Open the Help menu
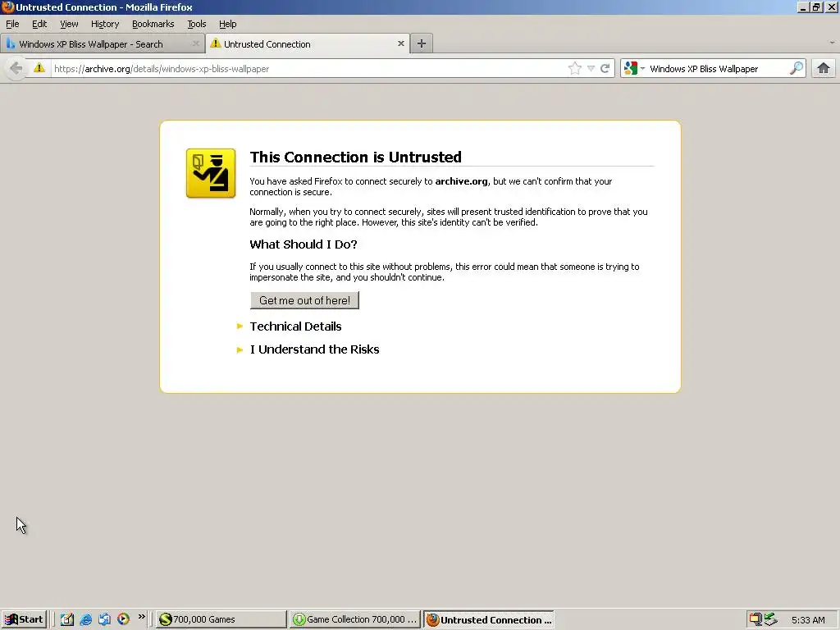The width and height of the screenshot is (840, 630). pos(228,24)
